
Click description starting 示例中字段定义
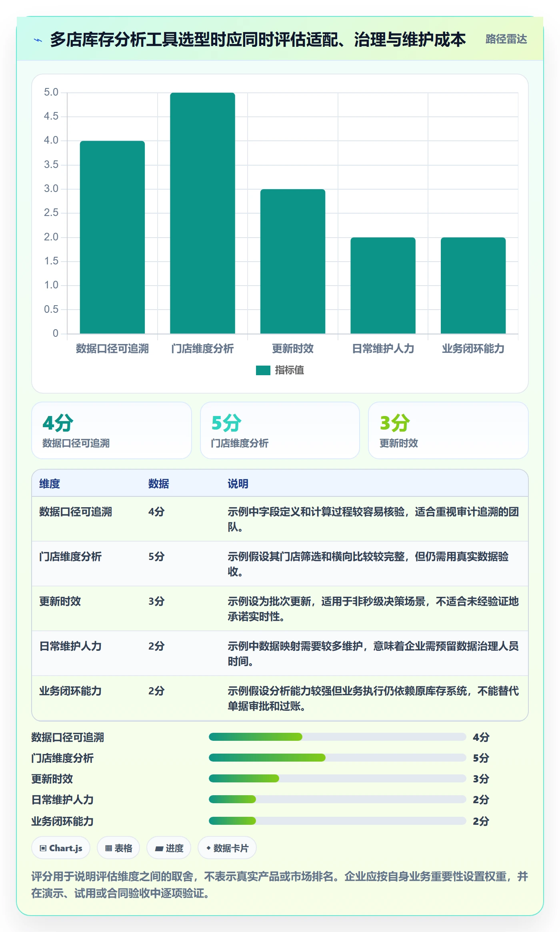pyautogui.click(x=373, y=519)
